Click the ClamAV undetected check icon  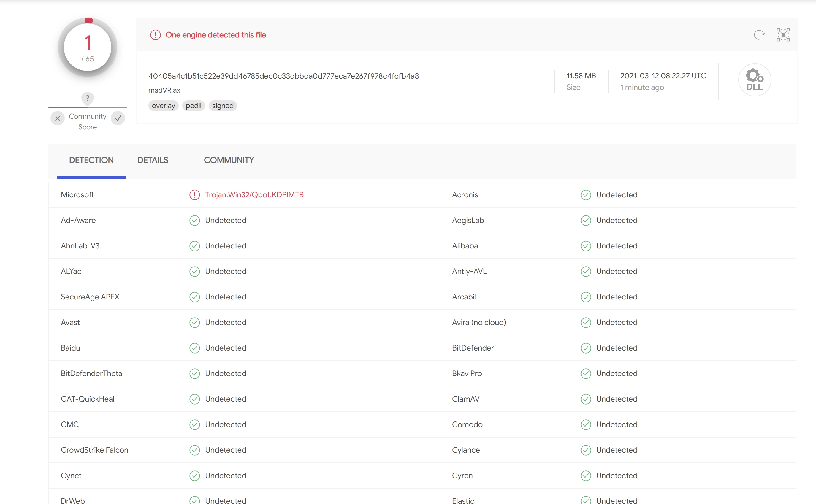pos(586,399)
